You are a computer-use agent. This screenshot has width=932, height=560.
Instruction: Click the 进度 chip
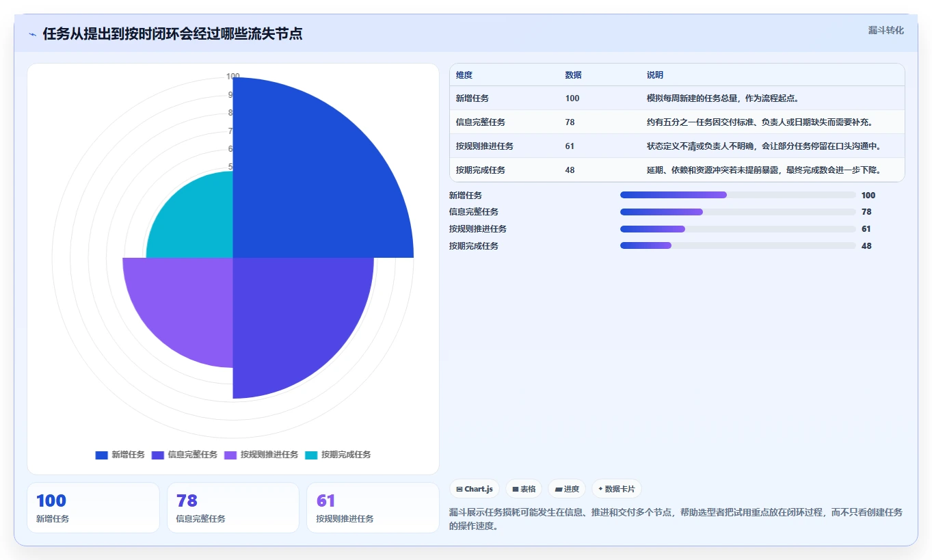[567, 489]
